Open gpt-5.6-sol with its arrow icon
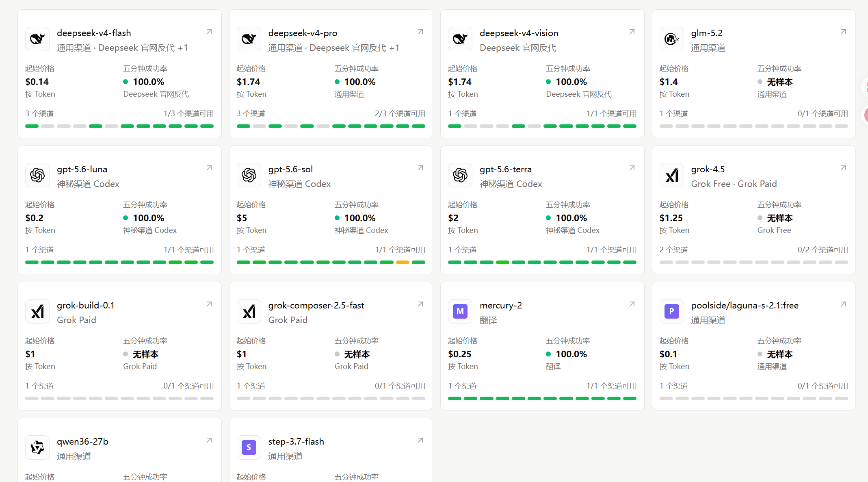868x482 pixels. (x=420, y=168)
